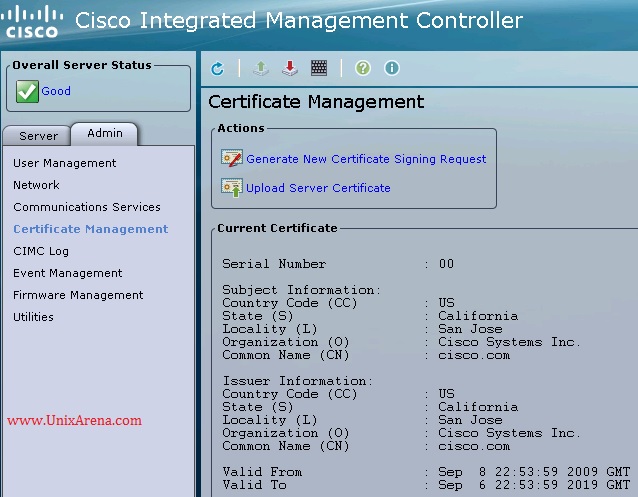Click the Overall Server Status heading
Image resolution: width=638 pixels, height=497 pixels.
coord(82,65)
